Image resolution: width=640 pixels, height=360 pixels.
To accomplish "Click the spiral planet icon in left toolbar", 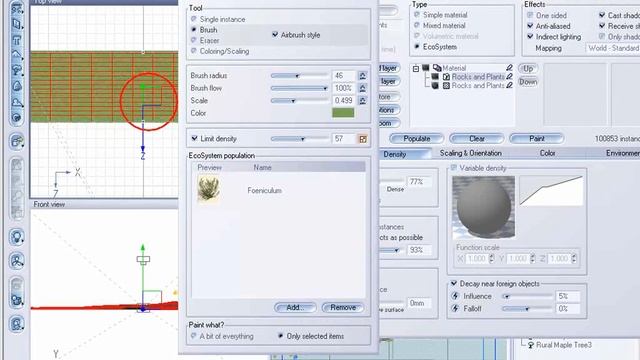I will coord(17,118).
